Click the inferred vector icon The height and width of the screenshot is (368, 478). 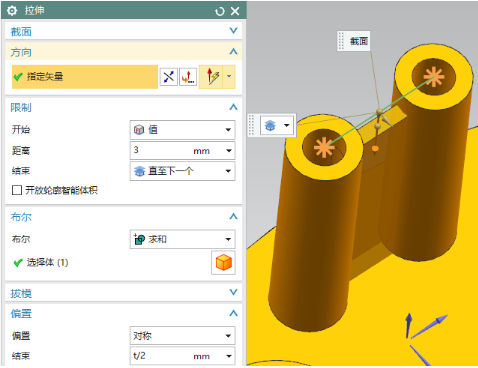pos(211,77)
